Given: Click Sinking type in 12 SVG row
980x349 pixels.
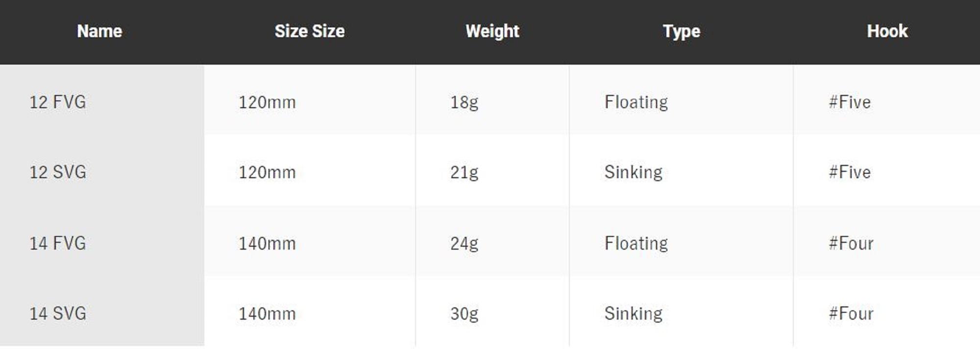Looking at the screenshot, I should (633, 172).
